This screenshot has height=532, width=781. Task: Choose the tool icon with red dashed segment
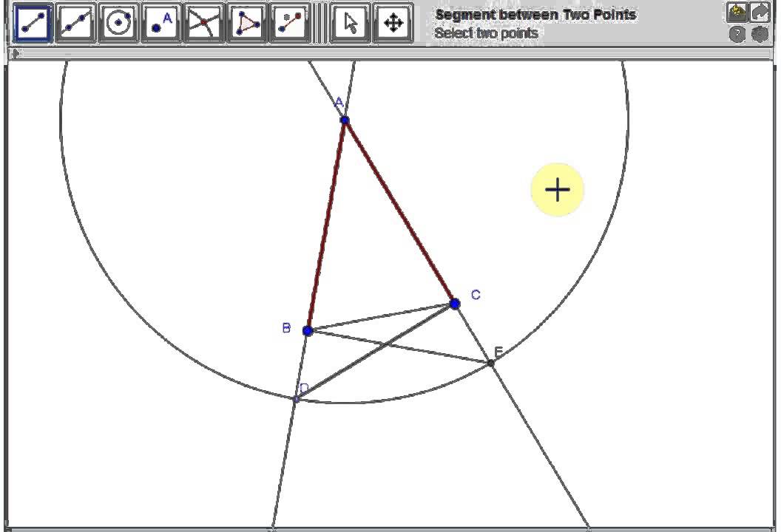coord(290,23)
